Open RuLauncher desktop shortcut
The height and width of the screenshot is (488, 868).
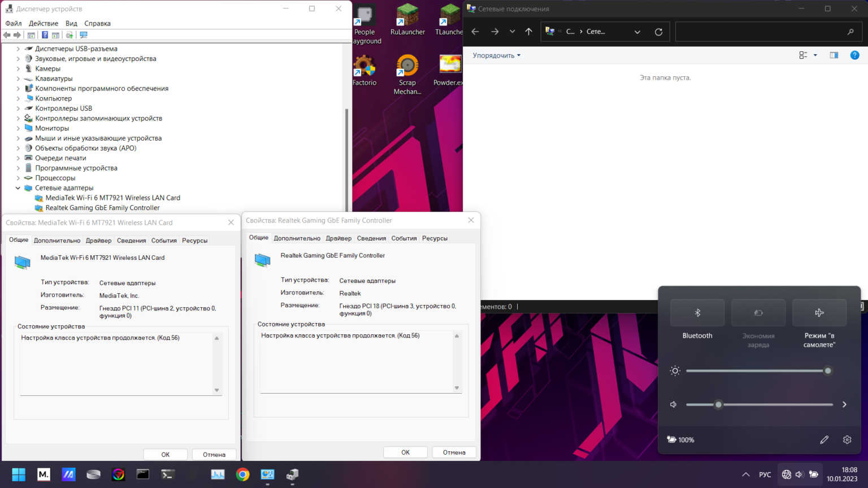pyautogui.click(x=407, y=20)
